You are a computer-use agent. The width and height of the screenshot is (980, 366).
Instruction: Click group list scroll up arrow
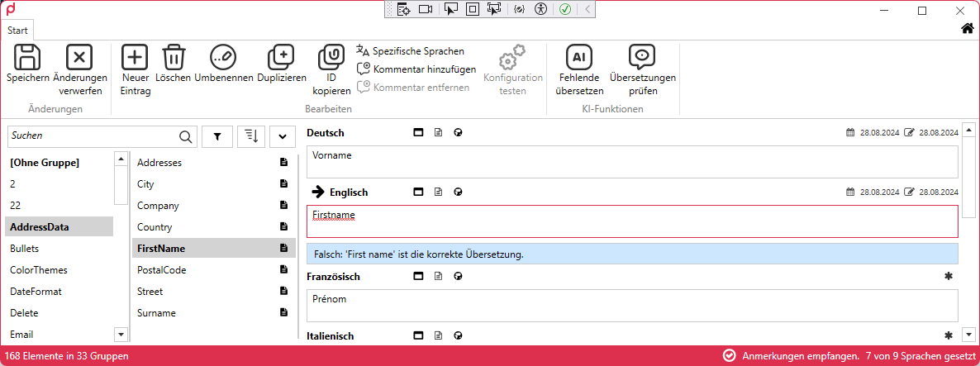click(x=121, y=160)
